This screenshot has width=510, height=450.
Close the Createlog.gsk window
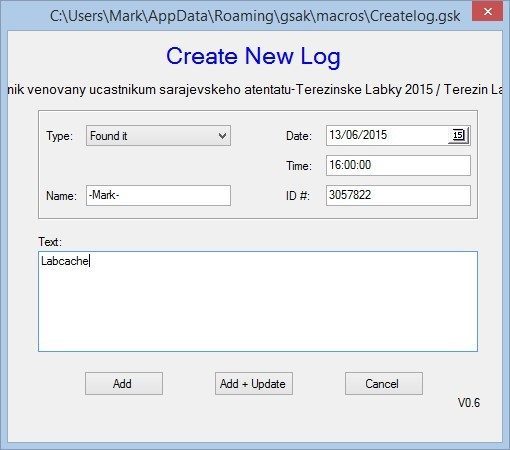click(x=487, y=12)
